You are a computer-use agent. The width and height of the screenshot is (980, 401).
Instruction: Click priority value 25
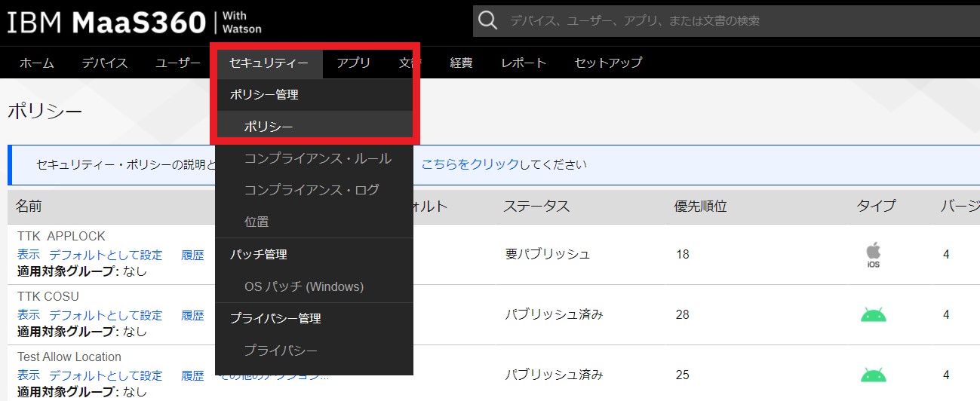pyautogui.click(x=683, y=375)
